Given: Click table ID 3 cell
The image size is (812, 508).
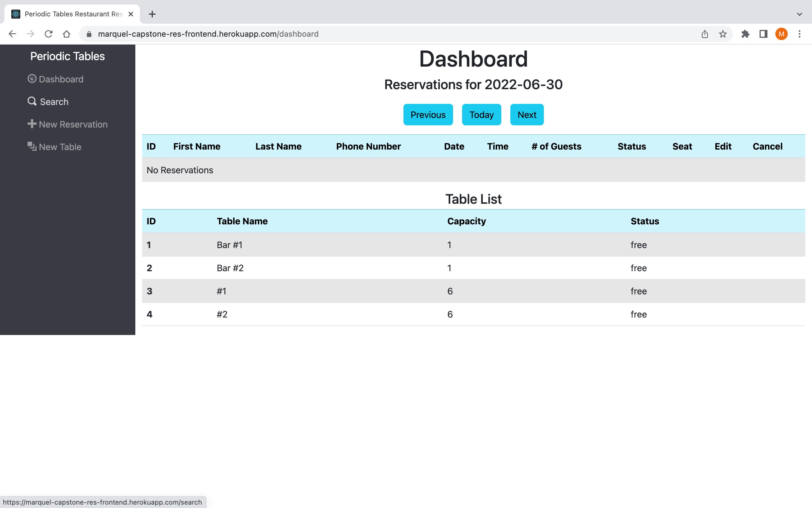Looking at the screenshot, I should click(x=149, y=291).
